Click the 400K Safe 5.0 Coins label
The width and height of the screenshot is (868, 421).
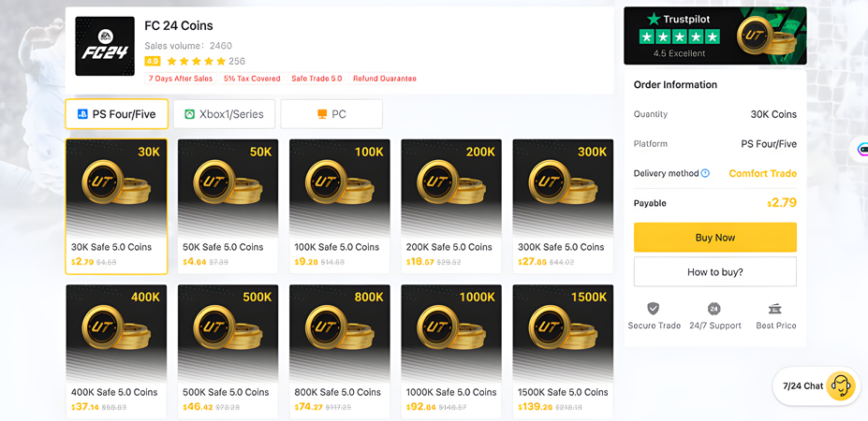[x=114, y=392]
